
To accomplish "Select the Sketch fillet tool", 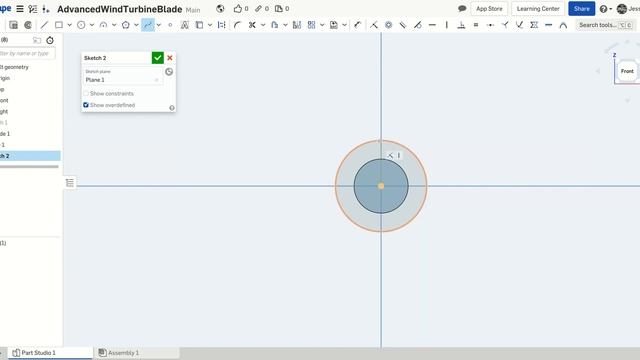I will 238,25.
